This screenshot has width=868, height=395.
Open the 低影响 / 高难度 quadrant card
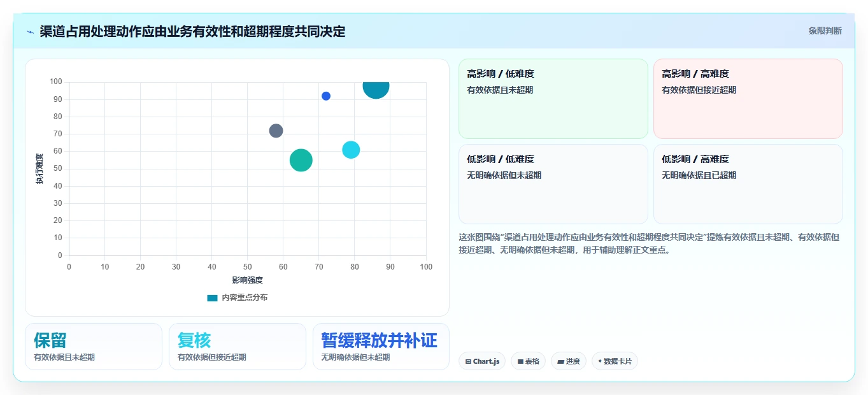coord(748,184)
